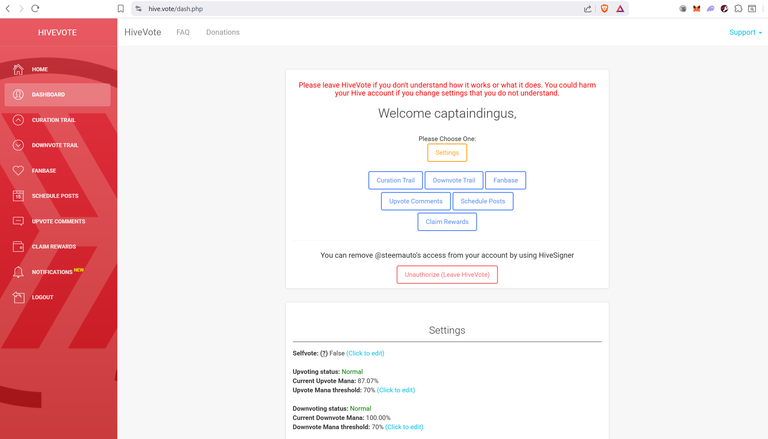Click the site settings icon beside URL

(139, 9)
